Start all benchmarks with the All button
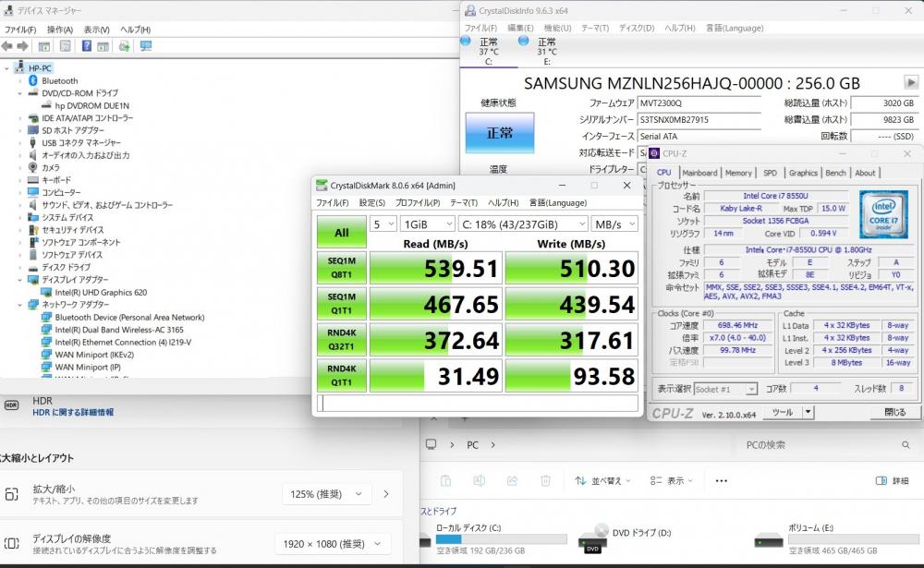 pyautogui.click(x=342, y=232)
